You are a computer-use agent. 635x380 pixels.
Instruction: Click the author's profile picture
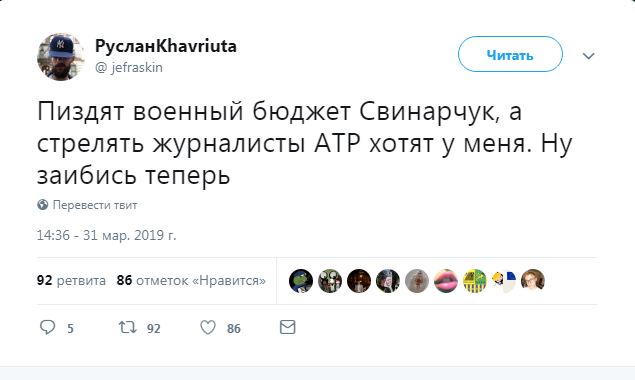click(x=61, y=57)
